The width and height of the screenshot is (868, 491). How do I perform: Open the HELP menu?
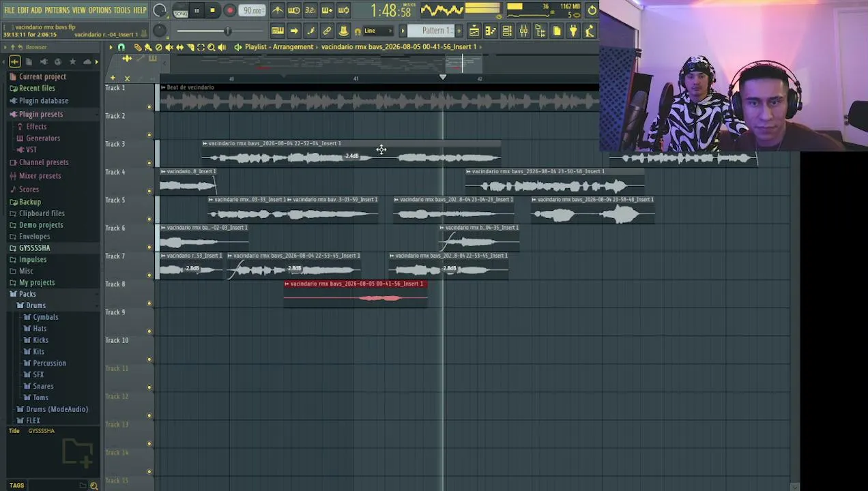point(140,10)
